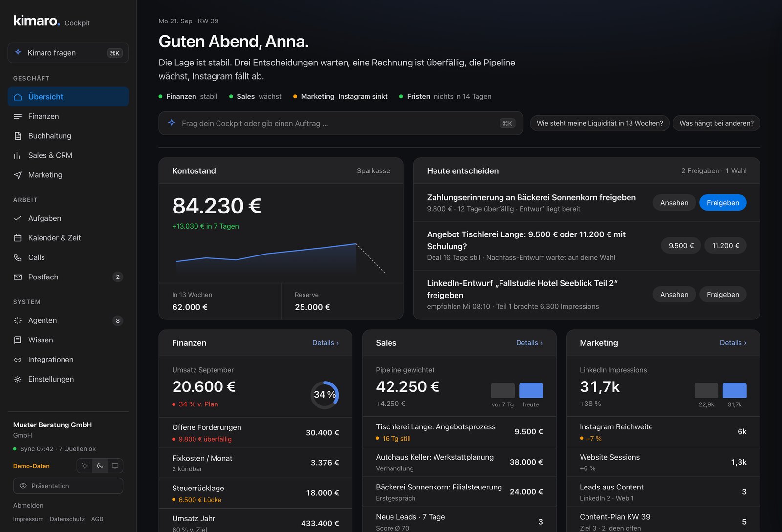Viewport: 782px width, 532px height.
Task: Expand Finanzen card via Details chevron
Action: [326, 343]
